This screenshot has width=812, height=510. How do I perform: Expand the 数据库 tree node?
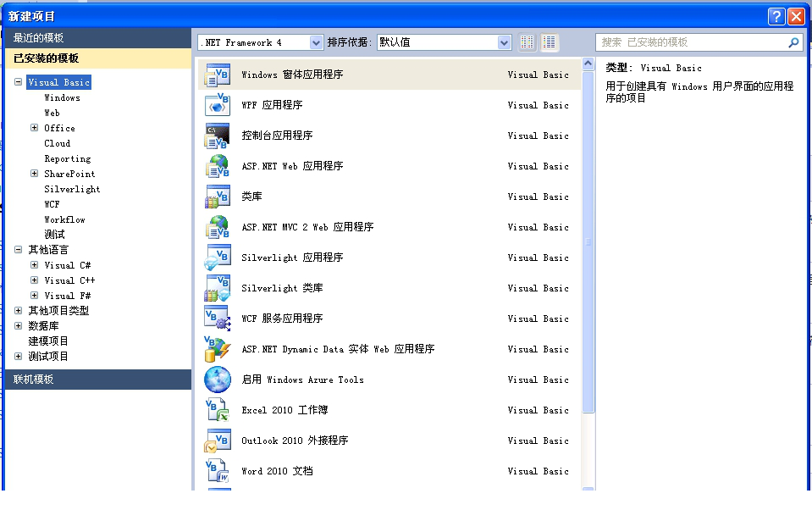(x=18, y=325)
